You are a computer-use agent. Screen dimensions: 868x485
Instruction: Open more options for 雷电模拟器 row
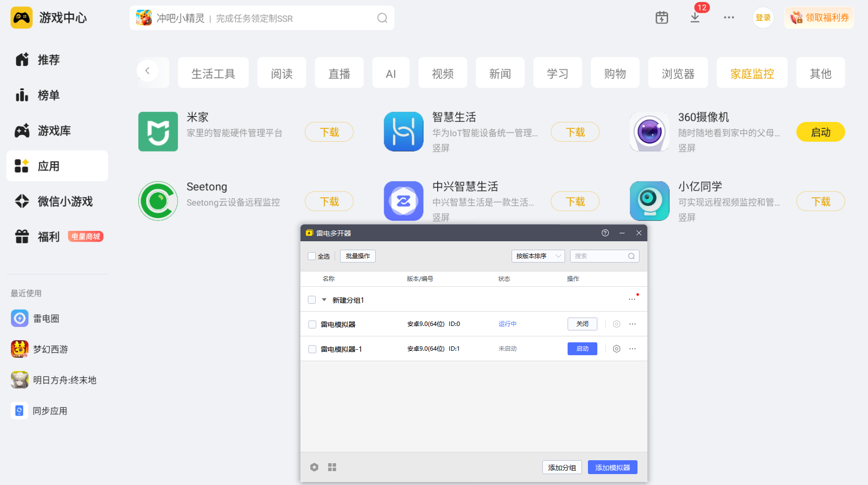point(633,324)
